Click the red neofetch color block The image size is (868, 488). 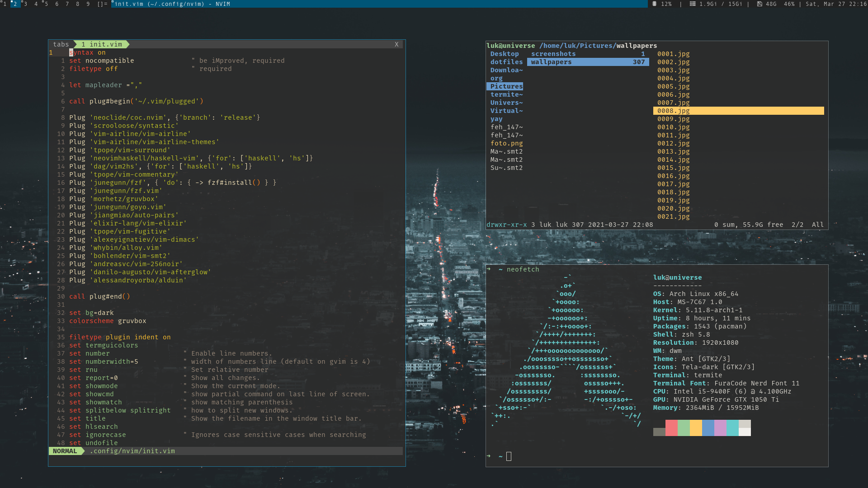click(671, 427)
